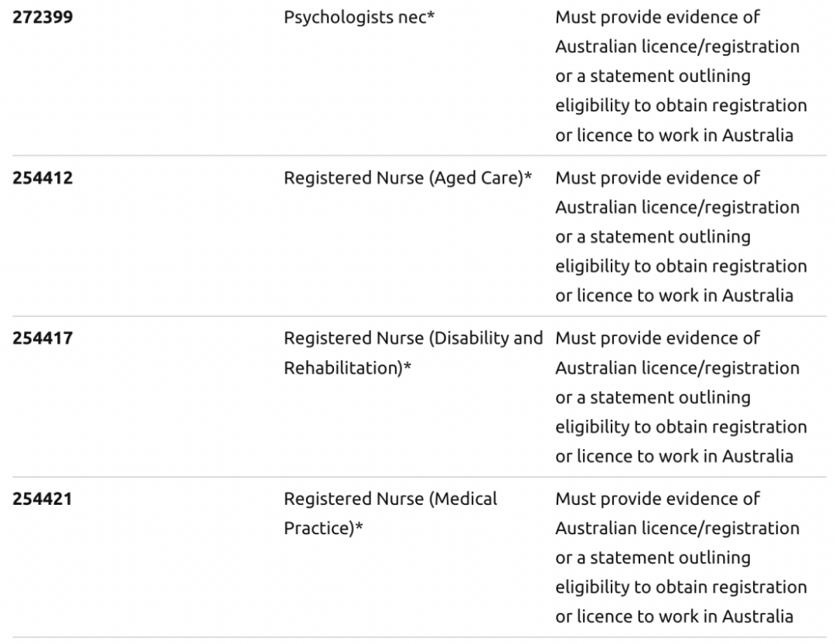Click requirement text in Disability and Rehabilitation row
The width and height of the screenshot is (835, 644).
pyautogui.click(x=680, y=397)
